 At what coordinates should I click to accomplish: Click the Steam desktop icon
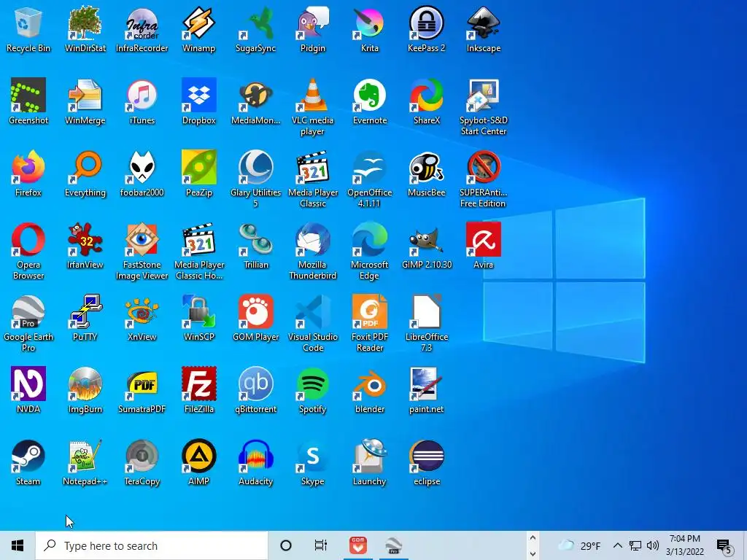pyautogui.click(x=28, y=463)
